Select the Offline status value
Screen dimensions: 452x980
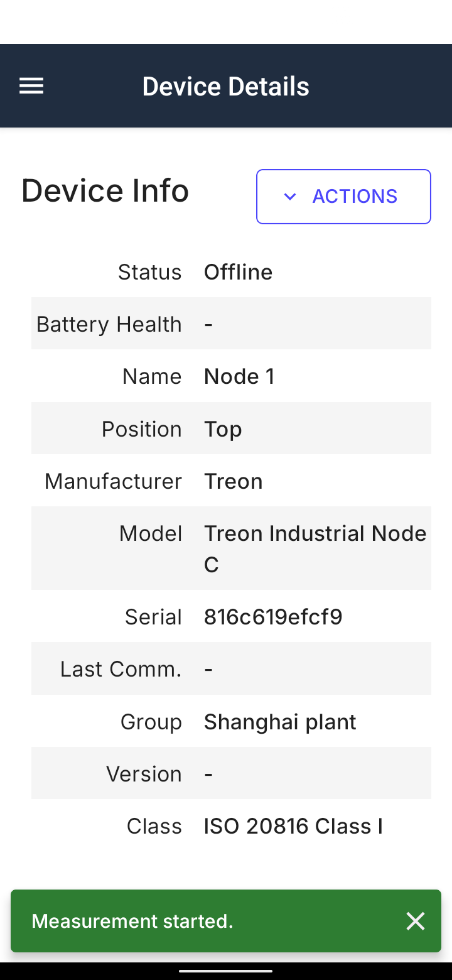[238, 272]
